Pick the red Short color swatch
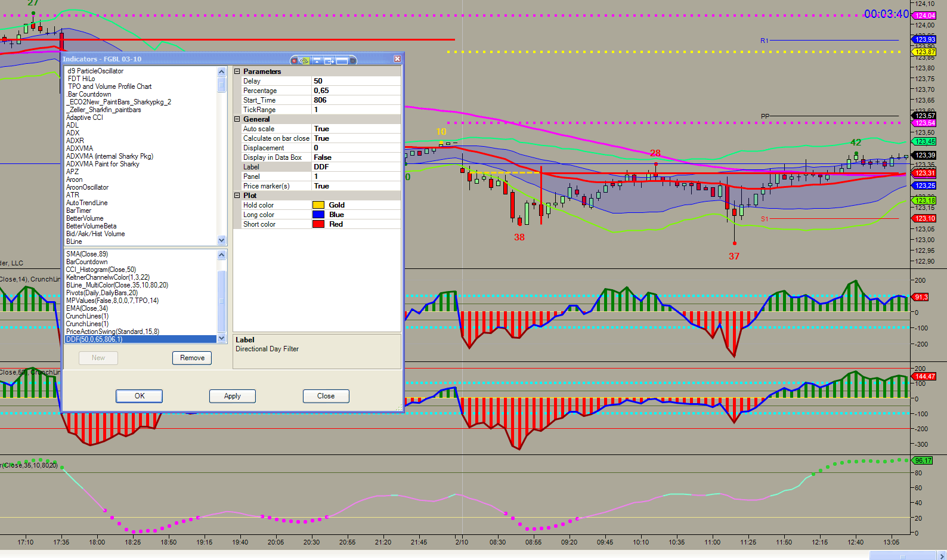 point(318,224)
